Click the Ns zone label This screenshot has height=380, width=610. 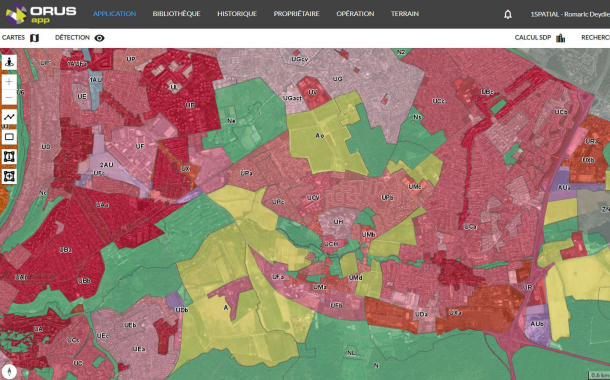tap(417, 117)
